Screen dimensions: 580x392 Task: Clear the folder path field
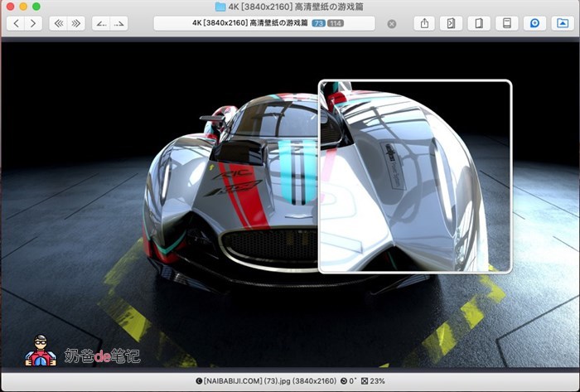(x=392, y=24)
